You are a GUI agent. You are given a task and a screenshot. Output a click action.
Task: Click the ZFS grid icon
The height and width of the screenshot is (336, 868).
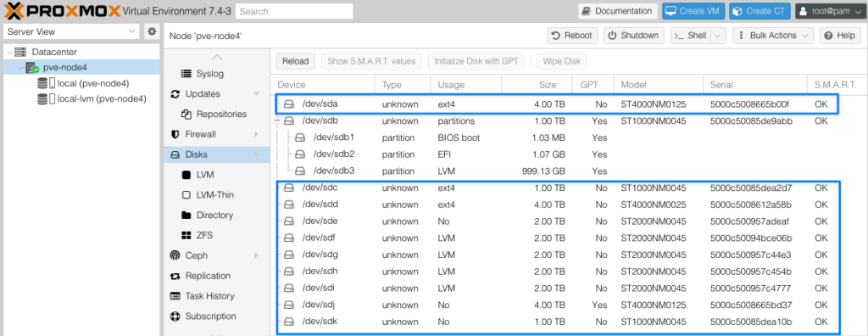(x=186, y=235)
